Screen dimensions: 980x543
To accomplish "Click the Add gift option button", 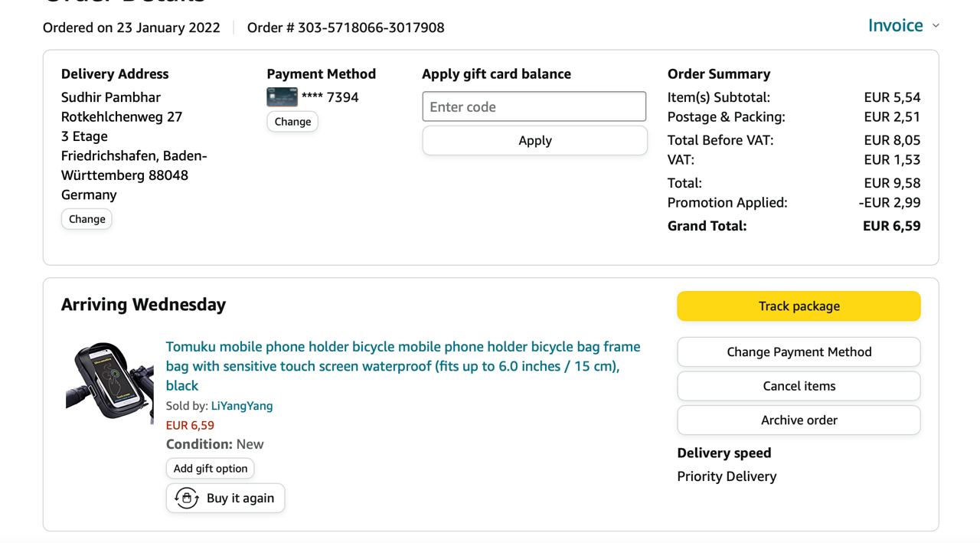I will (x=211, y=469).
